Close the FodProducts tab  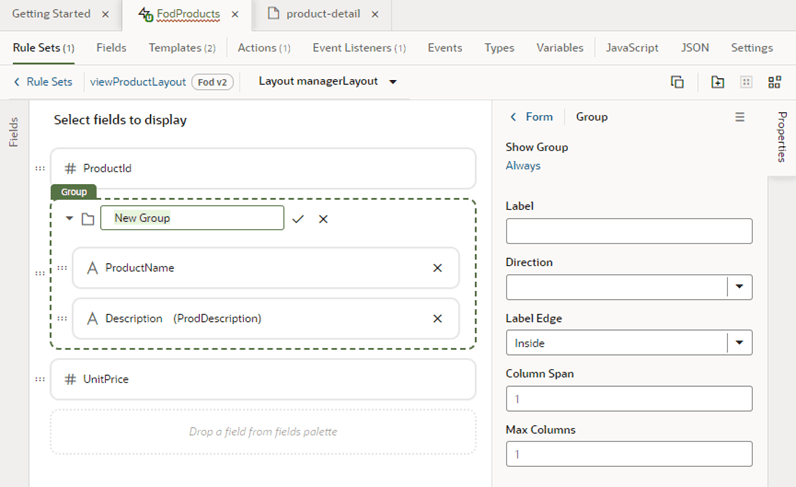coord(235,14)
